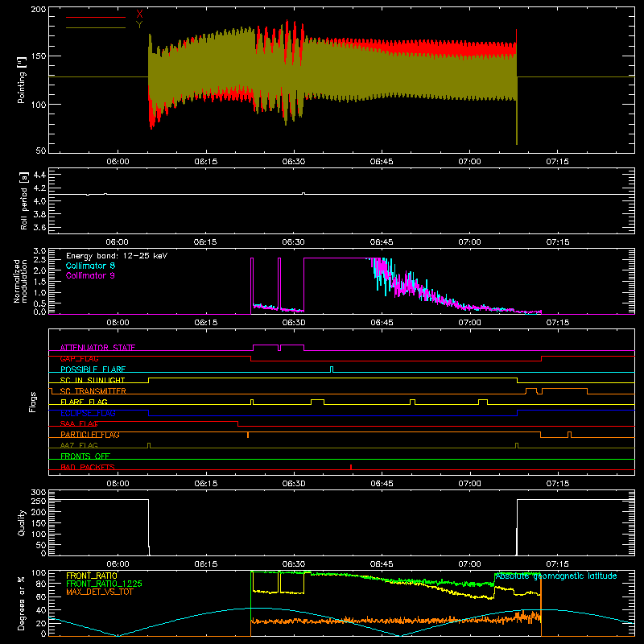
Task: Click the olive AAZ_FLAG label
Action: coord(79,445)
